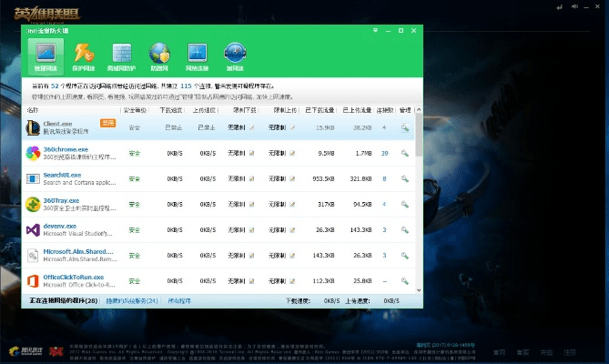Click the manage icon for devenv.exe
This screenshot has width=609, height=364.
click(x=404, y=230)
